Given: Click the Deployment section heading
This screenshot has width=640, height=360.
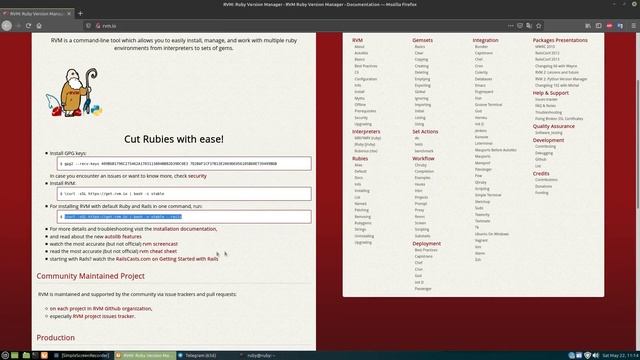Looking at the screenshot, I should point(427,244).
